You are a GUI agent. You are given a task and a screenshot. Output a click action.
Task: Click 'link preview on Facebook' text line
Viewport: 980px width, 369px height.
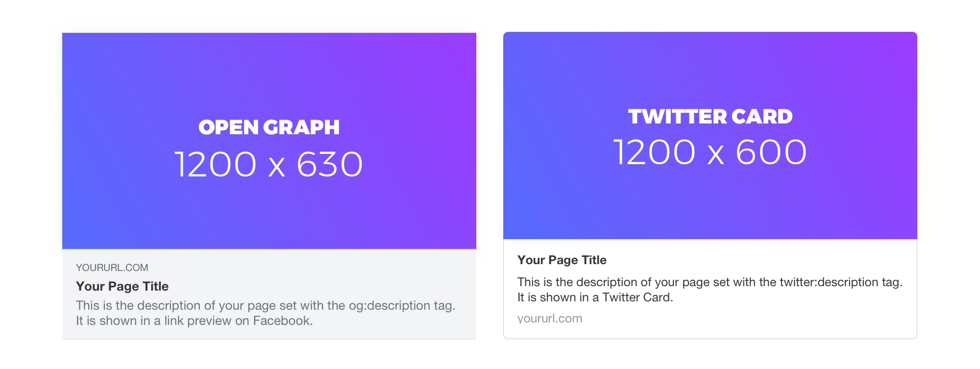coord(195,321)
